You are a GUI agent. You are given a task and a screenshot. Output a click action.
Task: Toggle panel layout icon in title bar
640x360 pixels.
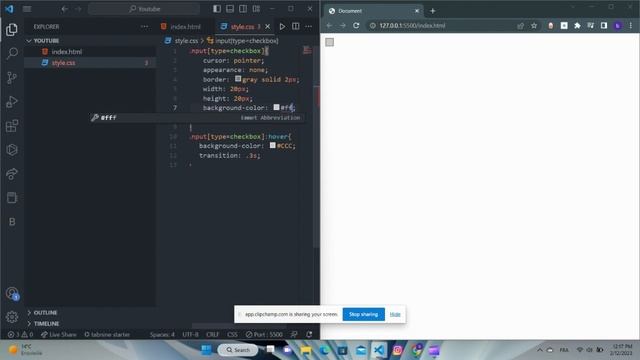[x=230, y=9]
